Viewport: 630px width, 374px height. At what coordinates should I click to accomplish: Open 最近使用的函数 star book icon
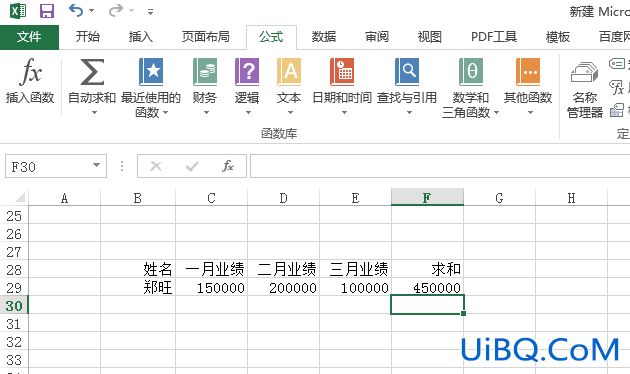point(151,72)
